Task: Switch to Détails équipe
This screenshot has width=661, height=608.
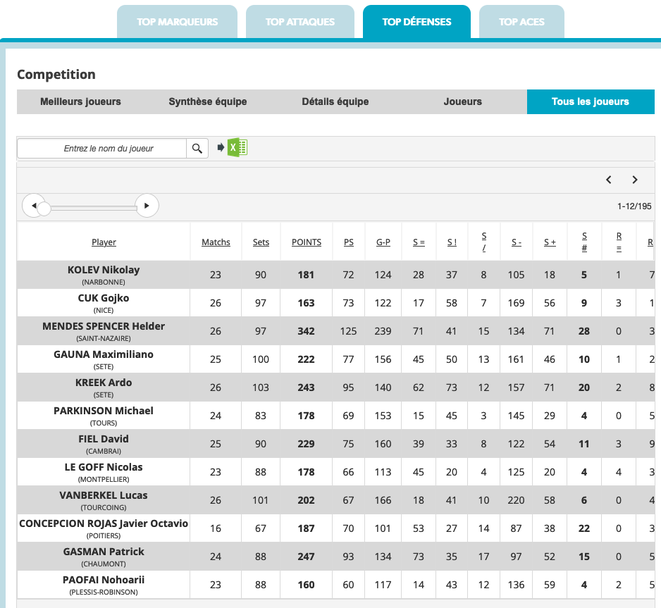Action: tap(335, 102)
